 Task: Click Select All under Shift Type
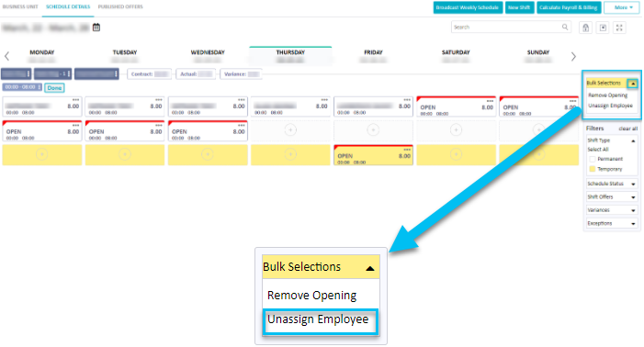point(597,150)
